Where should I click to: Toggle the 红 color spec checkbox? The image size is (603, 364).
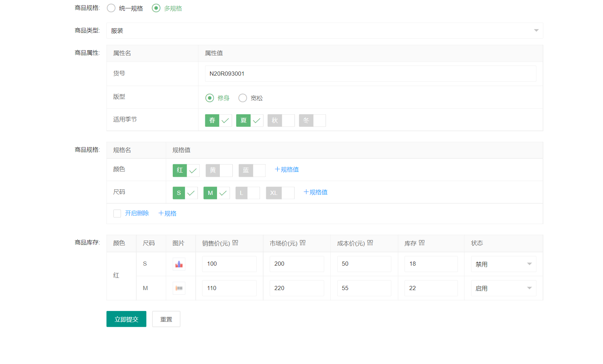click(x=186, y=170)
